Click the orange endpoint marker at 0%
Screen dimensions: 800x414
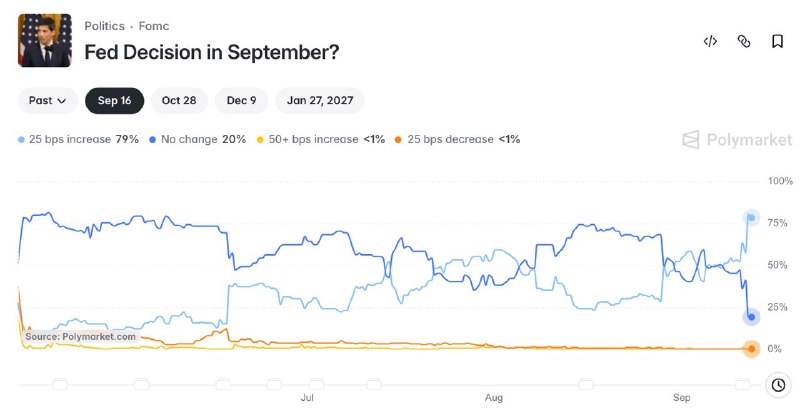[751, 349]
